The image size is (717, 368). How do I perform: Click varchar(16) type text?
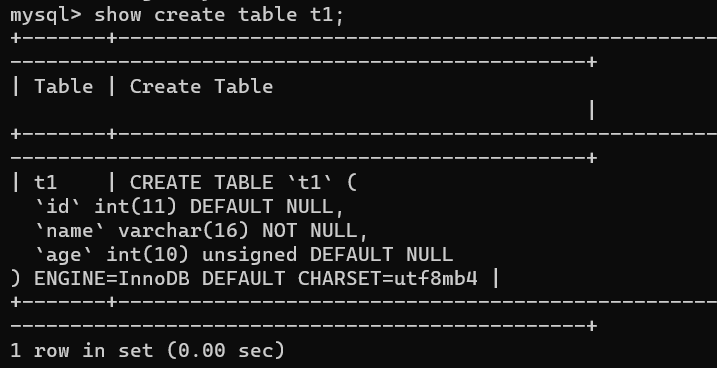click(183, 231)
